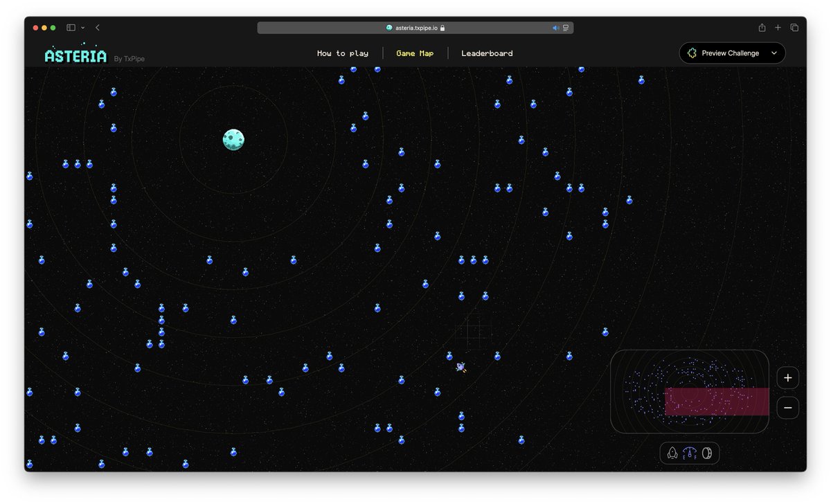The width and height of the screenshot is (831, 504).
Task: Click the teal Asteria moon
Action: [x=233, y=139]
